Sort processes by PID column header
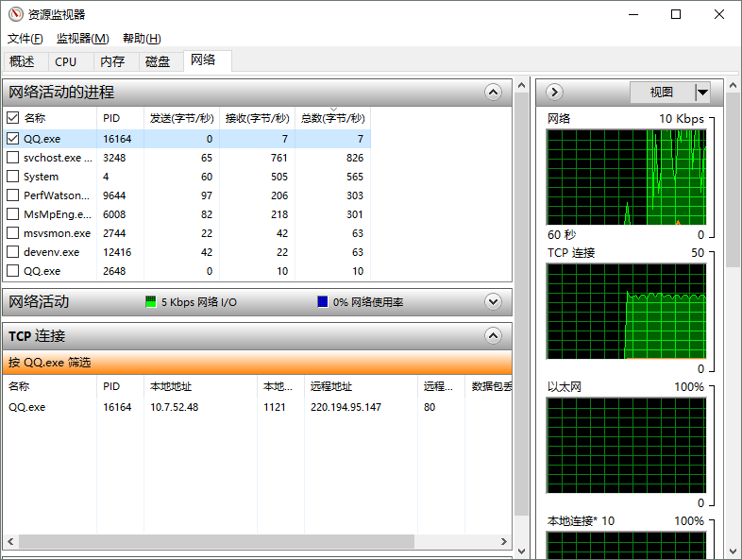Screen dimensions: 742x560 tap(120, 118)
